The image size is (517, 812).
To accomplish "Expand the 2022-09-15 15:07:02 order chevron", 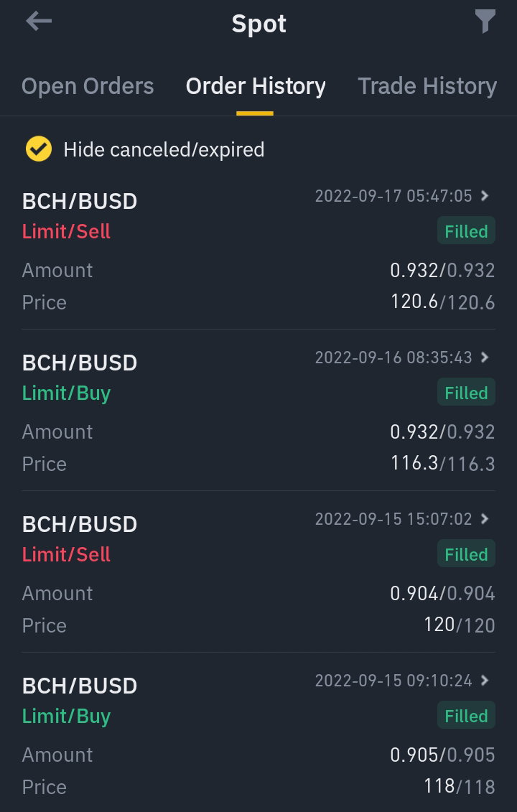I will coord(485,519).
